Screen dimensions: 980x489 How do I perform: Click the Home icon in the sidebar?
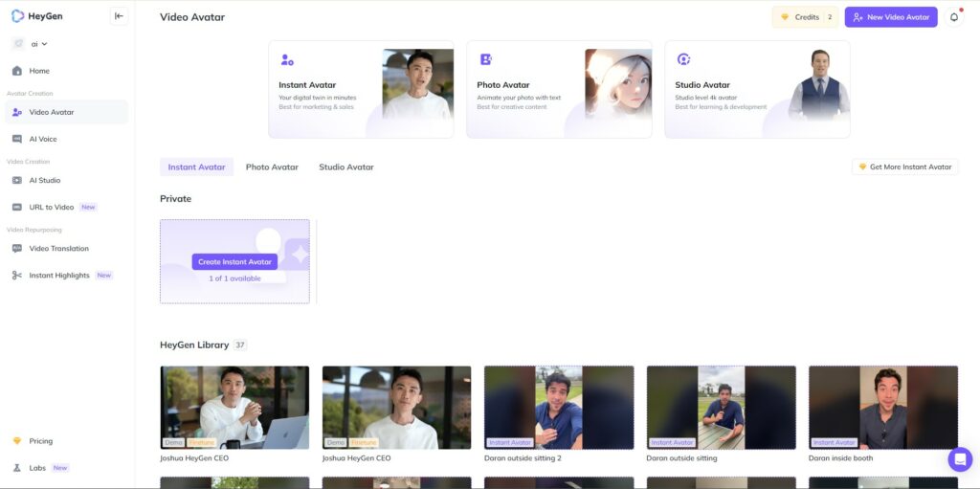[17, 71]
